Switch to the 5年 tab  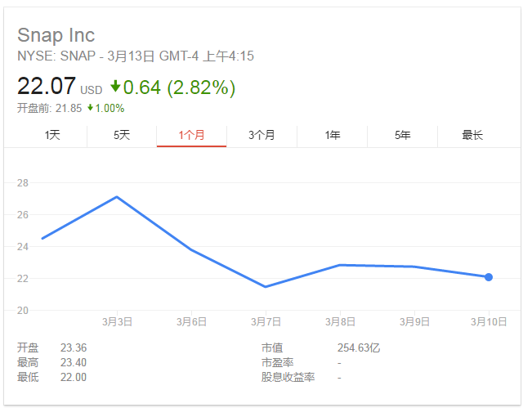point(402,135)
